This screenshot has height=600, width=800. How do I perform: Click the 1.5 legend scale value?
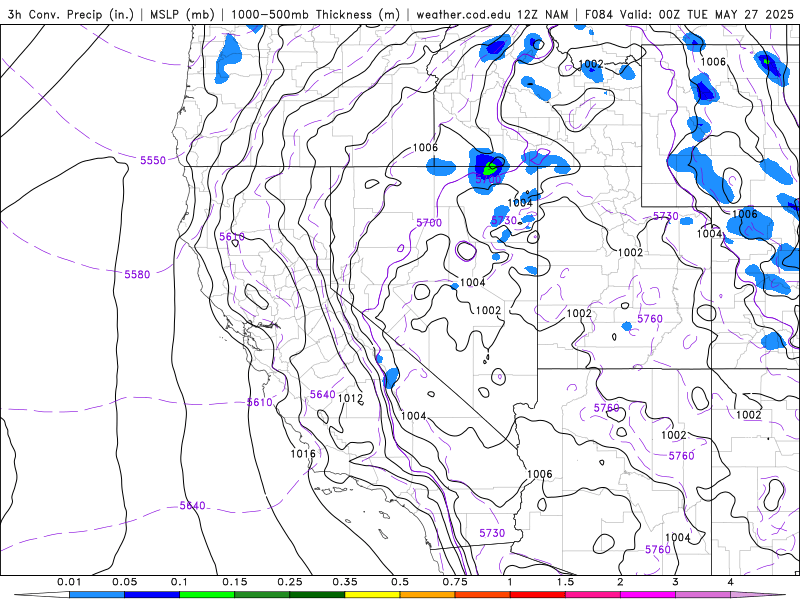(565, 582)
